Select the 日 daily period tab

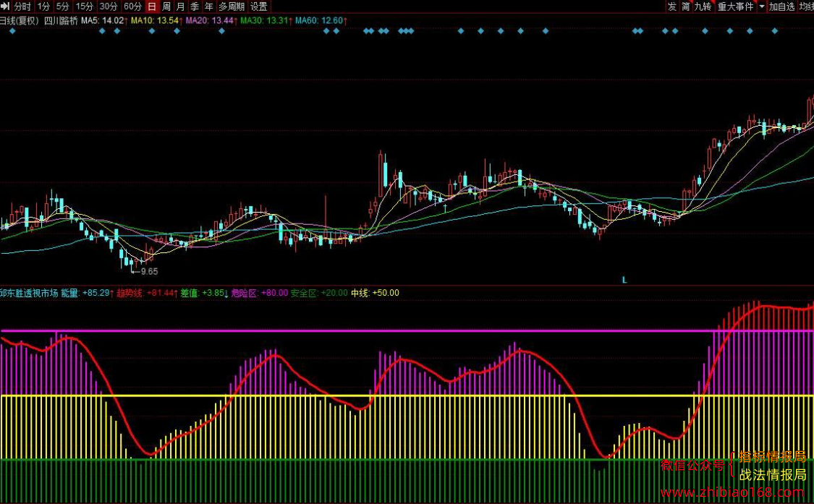pos(152,7)
